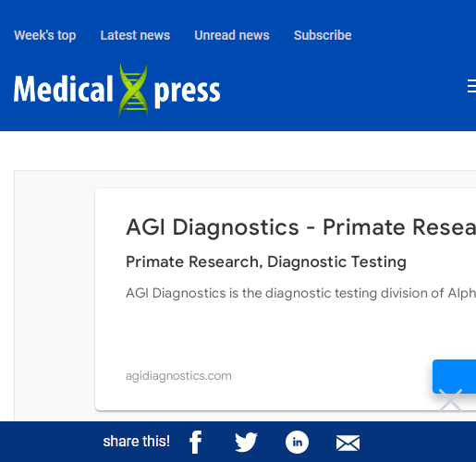View Unread news

[x=232, y=35]
